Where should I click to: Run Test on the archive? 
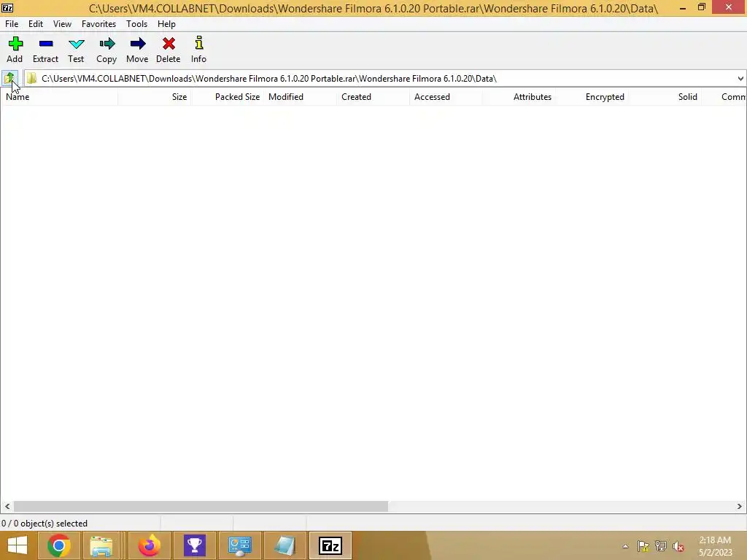point(76,50)
